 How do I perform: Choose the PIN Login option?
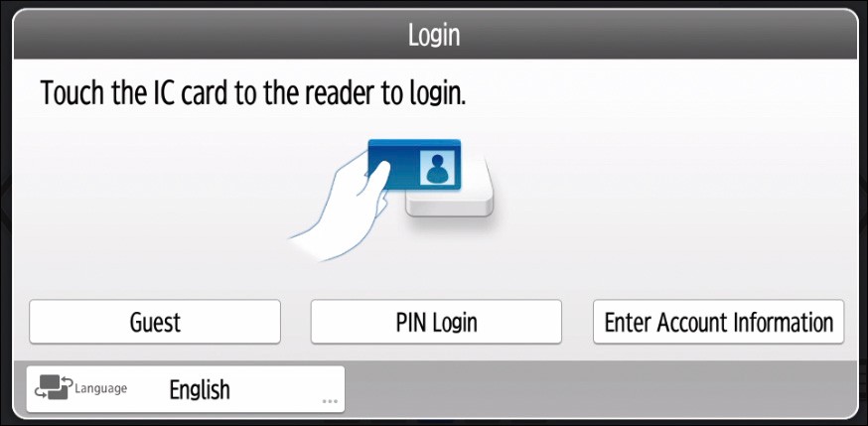pyautogui.click(x=436, y=322)
